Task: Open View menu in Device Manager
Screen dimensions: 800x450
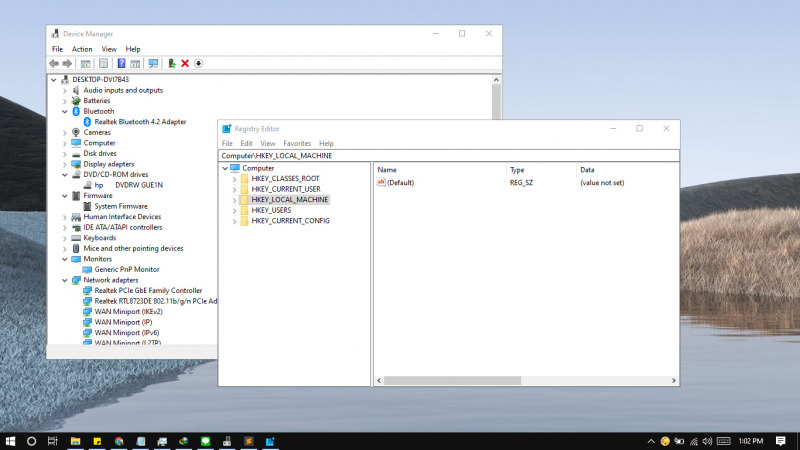Action: point(109,49)
